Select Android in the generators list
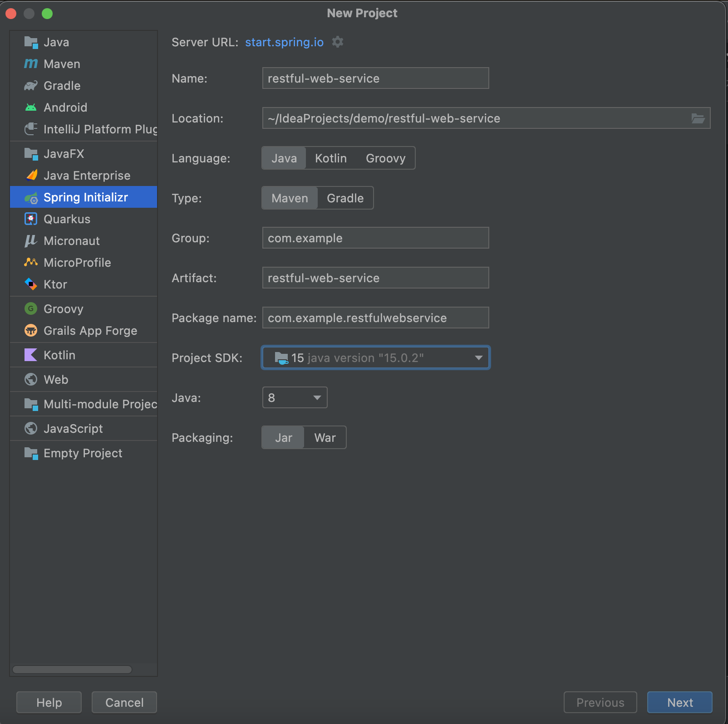The image size is (728, 724). pyautogui.click(x=84, y=108)
